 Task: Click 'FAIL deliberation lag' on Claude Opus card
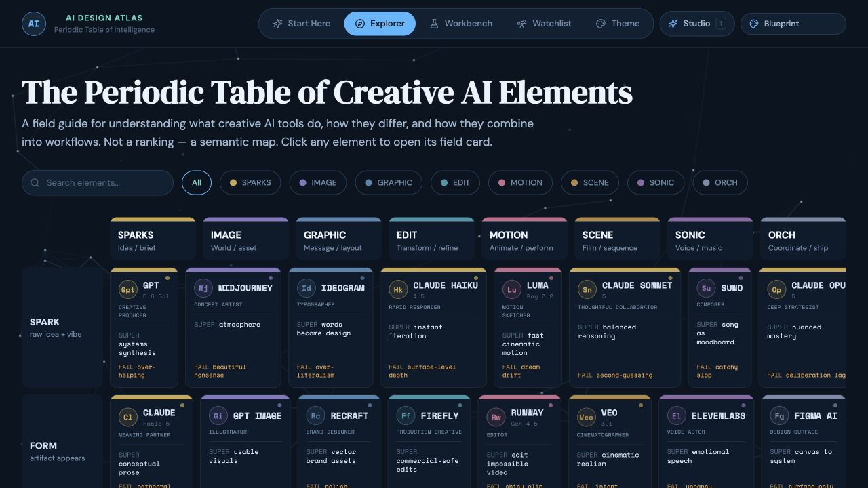click(x=806, y=375)
